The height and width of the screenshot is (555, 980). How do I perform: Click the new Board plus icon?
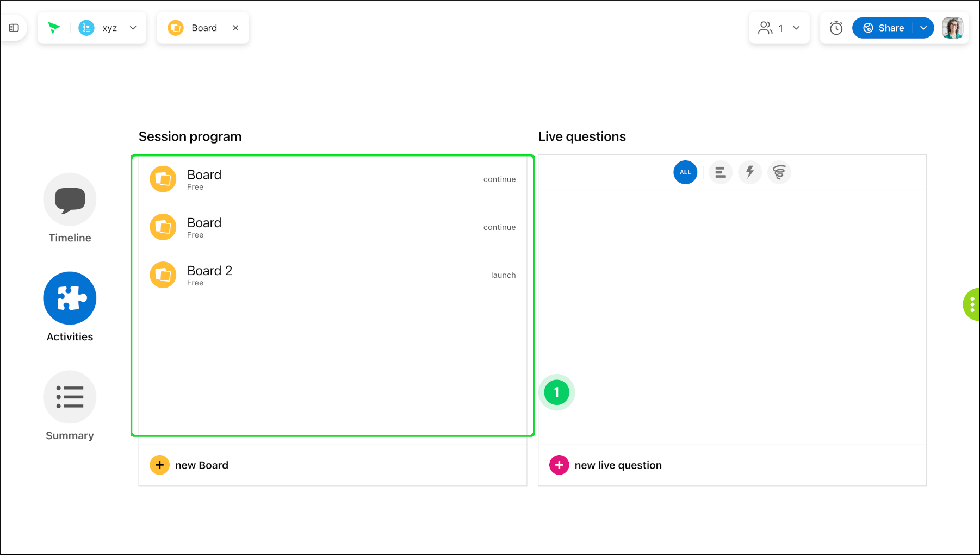click(159, 465)
